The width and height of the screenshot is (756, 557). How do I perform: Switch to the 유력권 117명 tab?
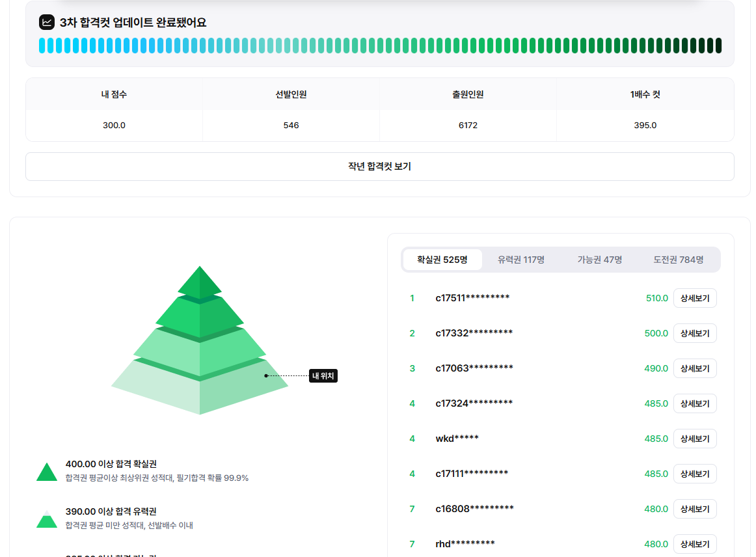coord(521,260)
